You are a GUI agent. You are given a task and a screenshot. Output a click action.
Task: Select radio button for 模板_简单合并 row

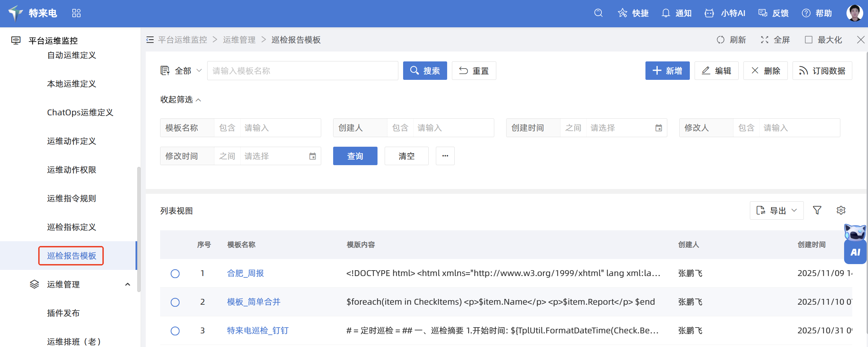point(175,302)
